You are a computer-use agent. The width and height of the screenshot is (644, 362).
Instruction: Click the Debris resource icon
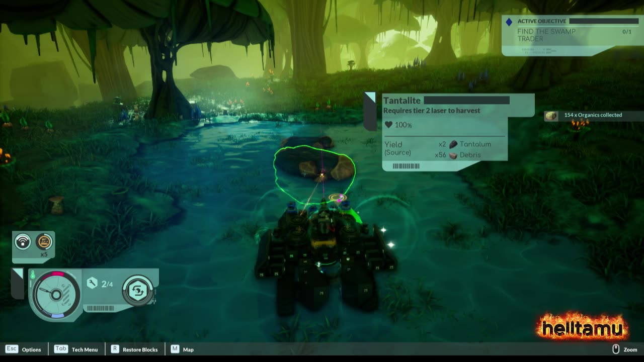[x=453, y=155]
